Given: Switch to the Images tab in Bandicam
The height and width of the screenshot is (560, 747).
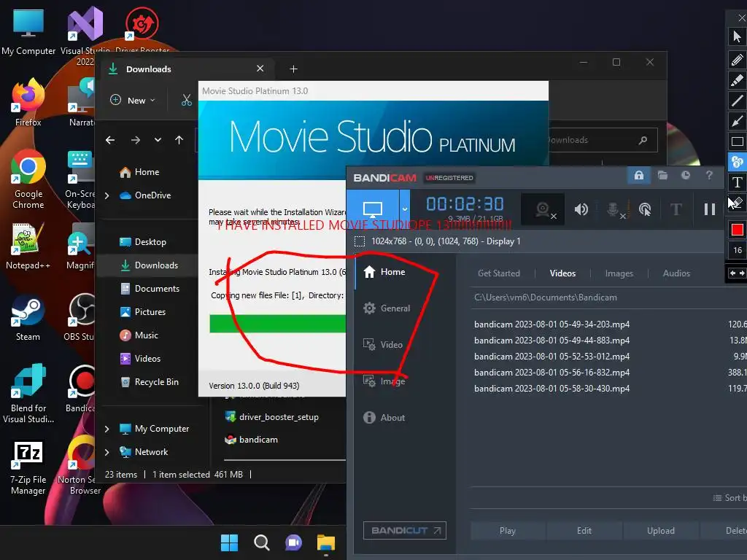Looking at the screenshot, I should (619, 273).
